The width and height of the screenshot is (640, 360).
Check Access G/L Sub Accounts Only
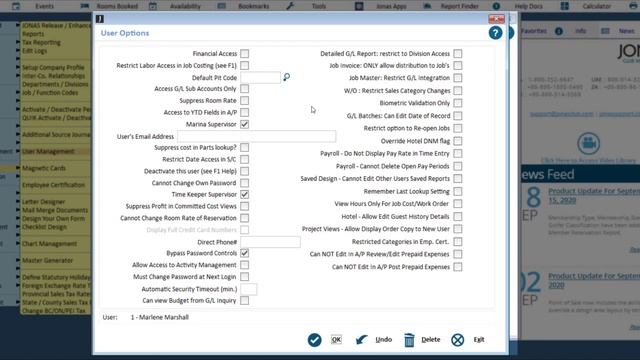pos(244,89)
